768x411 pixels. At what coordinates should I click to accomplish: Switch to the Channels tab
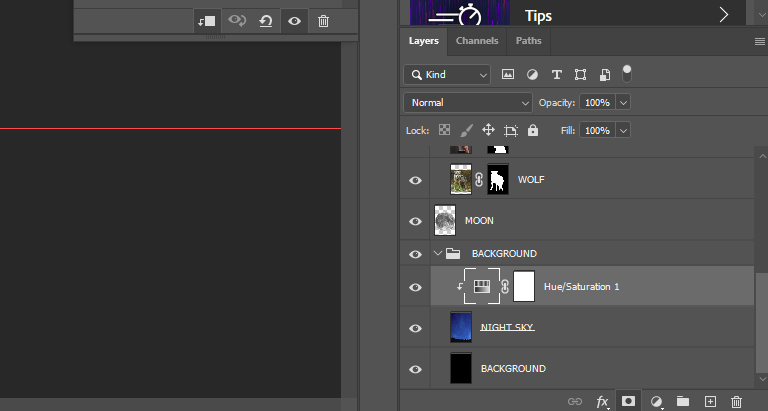pos(477,41)
